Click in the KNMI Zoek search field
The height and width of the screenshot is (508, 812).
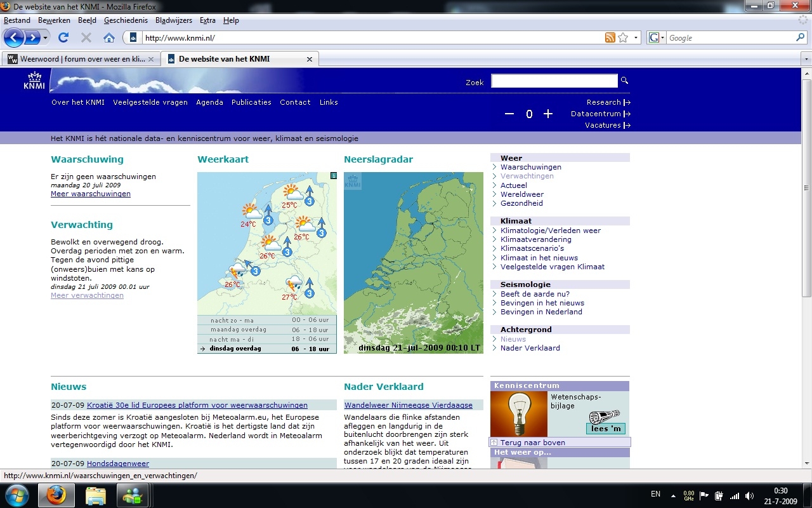pos(554,81)
